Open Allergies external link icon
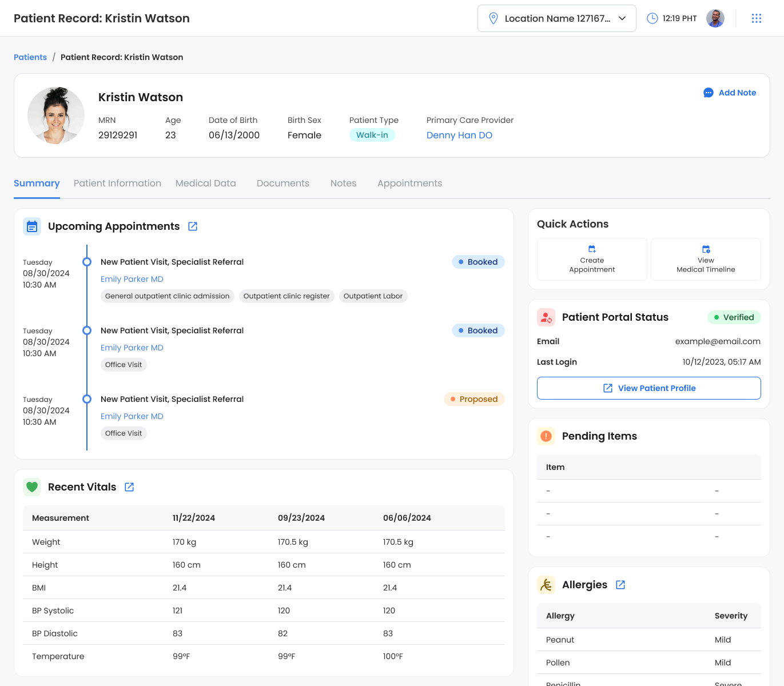Screen dimensions: 784x686 point(620,585)
